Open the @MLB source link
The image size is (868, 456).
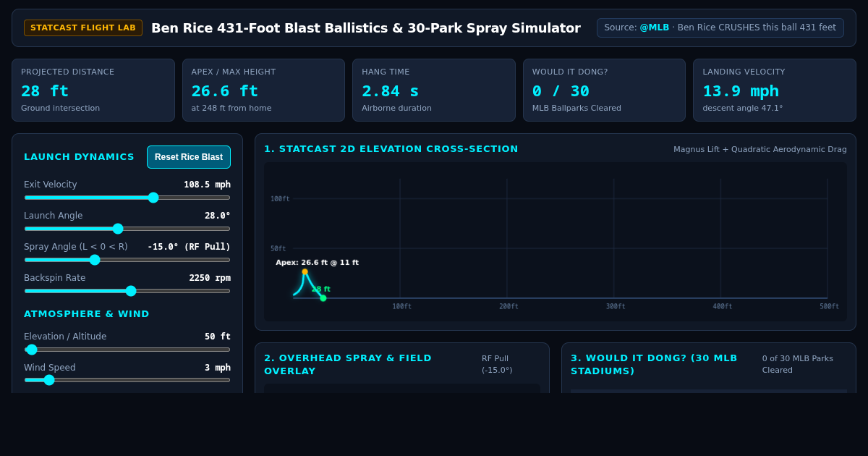pyautogui.click(x=654, y=28)
